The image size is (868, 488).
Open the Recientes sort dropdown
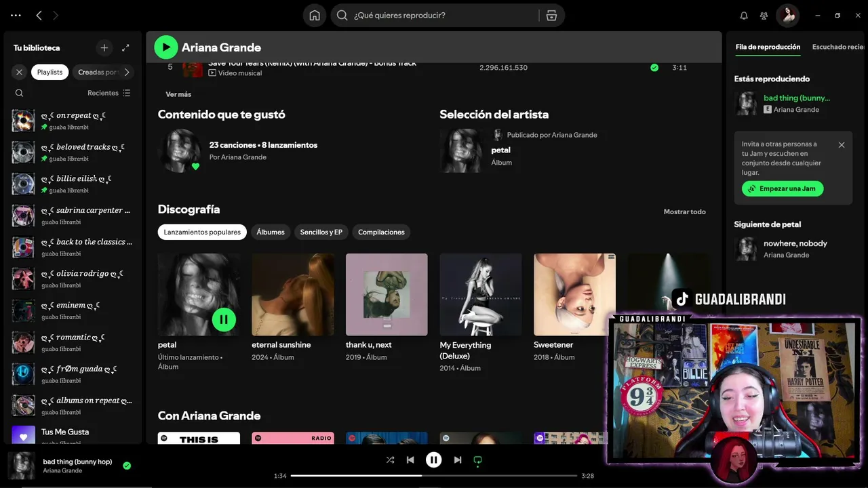point(108,93)
